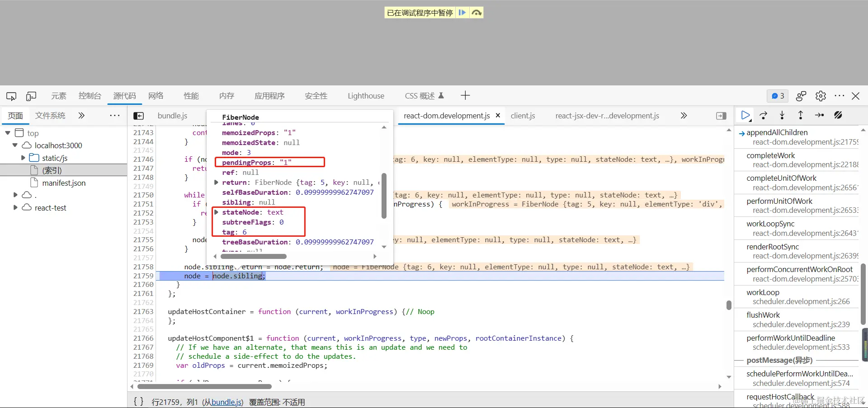Close the DevTools panel
The height and width of the screenshot is (408, 868).
855,96
